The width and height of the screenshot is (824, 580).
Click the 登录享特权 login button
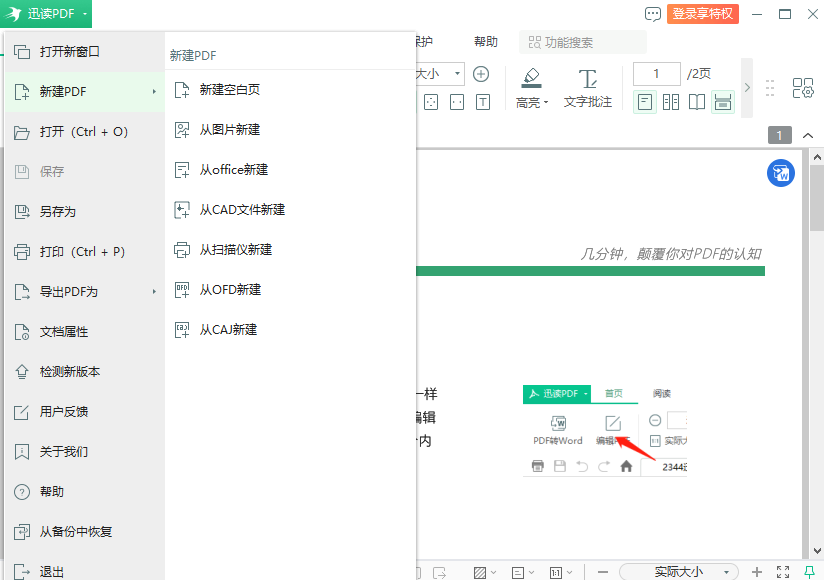point(703,14)
